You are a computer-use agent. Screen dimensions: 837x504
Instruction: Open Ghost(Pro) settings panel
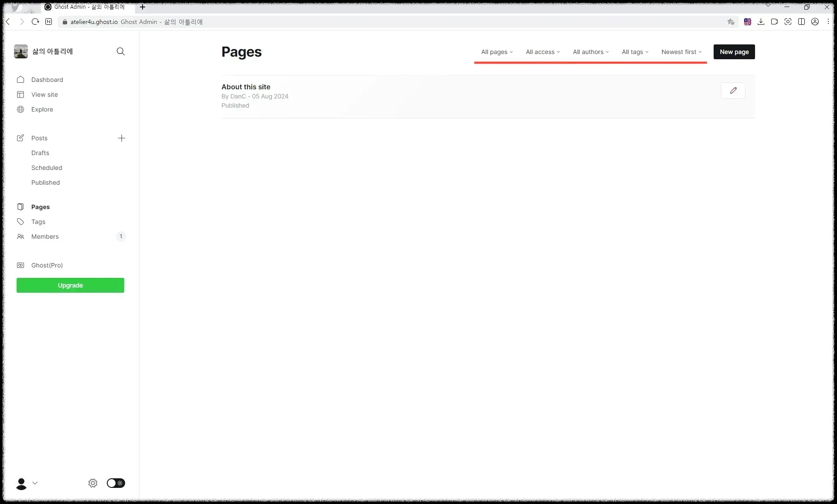point(47,265)
